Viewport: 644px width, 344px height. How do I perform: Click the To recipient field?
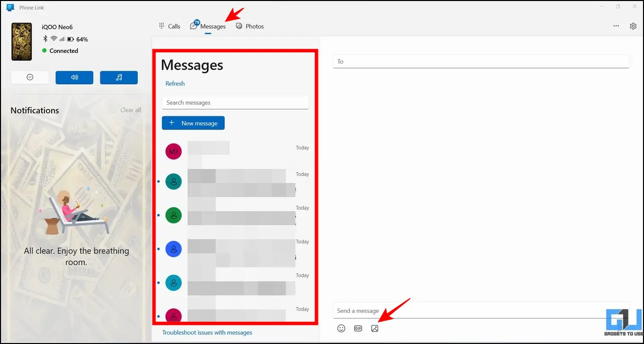click(481, 61)
